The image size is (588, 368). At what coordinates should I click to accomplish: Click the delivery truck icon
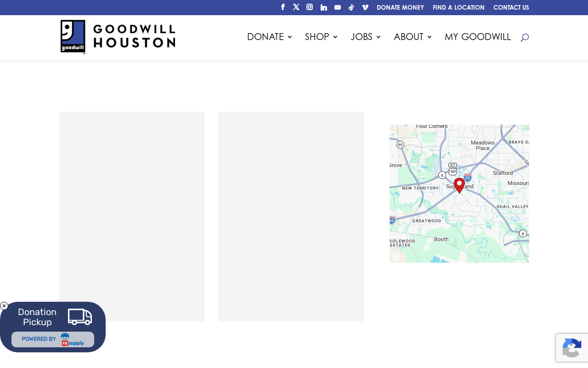click(x=80, y=316)
